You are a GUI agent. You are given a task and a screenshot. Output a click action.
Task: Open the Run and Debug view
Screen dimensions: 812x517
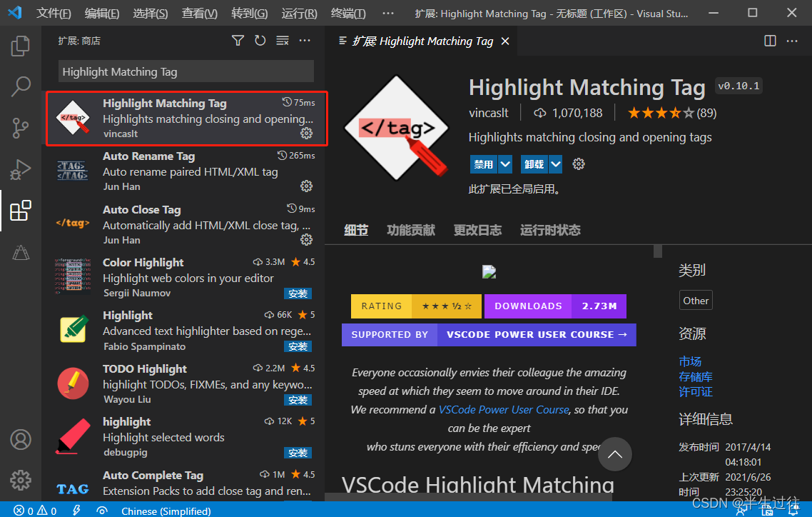tap(20, 169)
